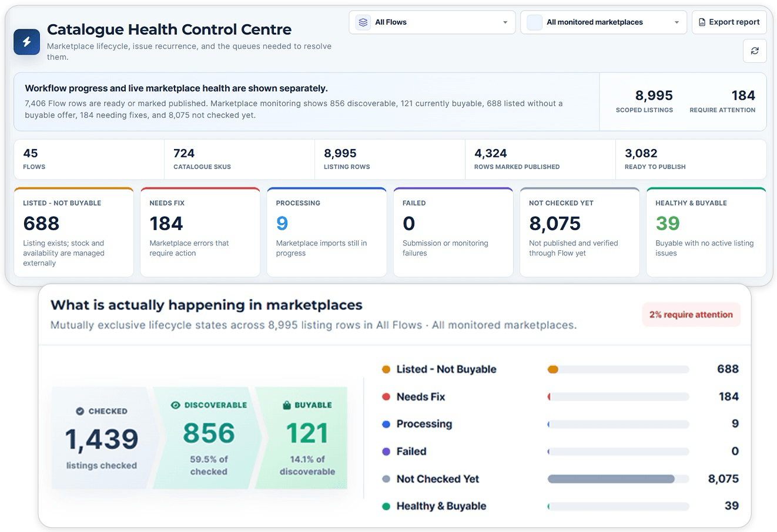Screen dimensions: 777x532
Task: Click the Export report button
Action: click(x=729, y=22)
